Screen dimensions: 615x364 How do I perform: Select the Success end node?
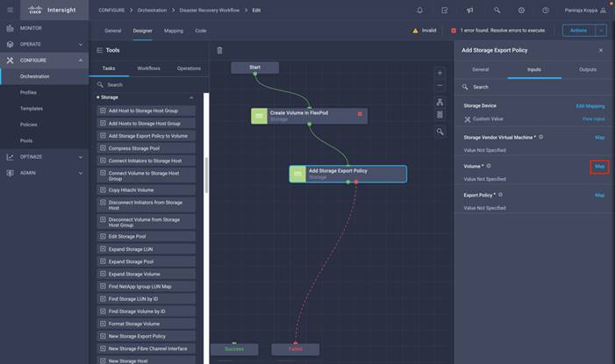[234, 349]
